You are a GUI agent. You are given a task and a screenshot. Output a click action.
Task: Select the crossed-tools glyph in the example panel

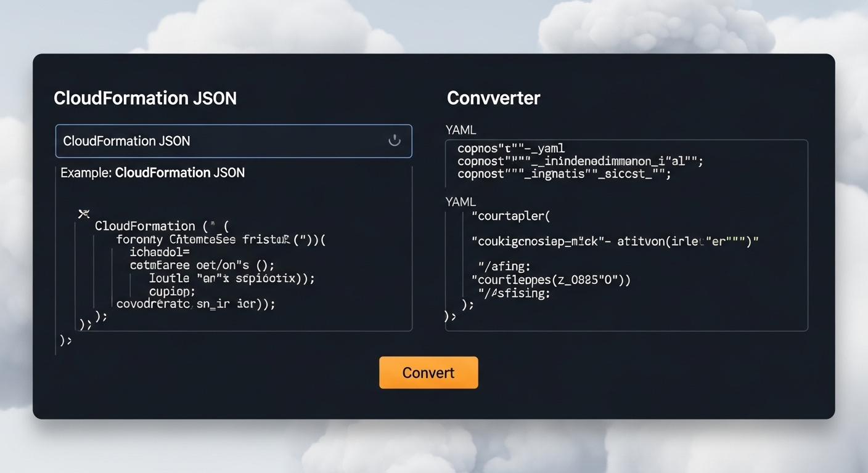[84, 214]
